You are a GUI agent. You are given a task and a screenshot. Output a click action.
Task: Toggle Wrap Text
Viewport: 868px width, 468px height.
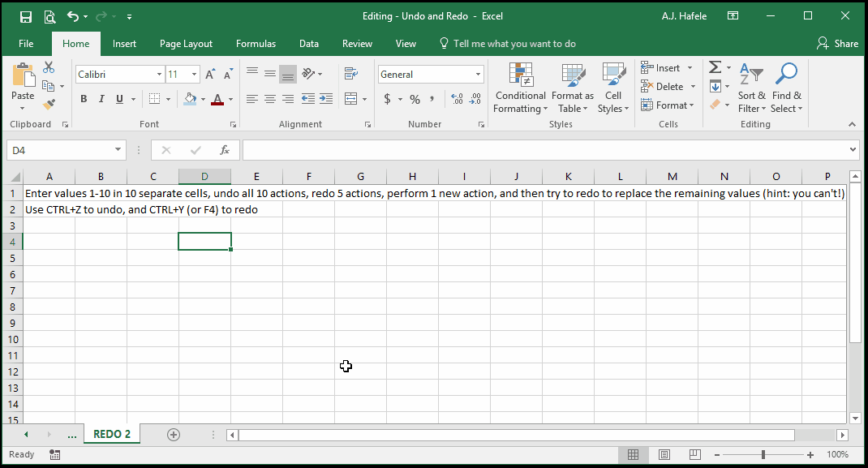click(x=351, y=74)
